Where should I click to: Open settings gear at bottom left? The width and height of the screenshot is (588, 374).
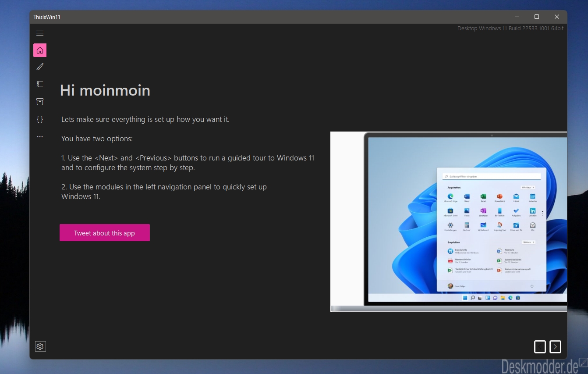40,346
